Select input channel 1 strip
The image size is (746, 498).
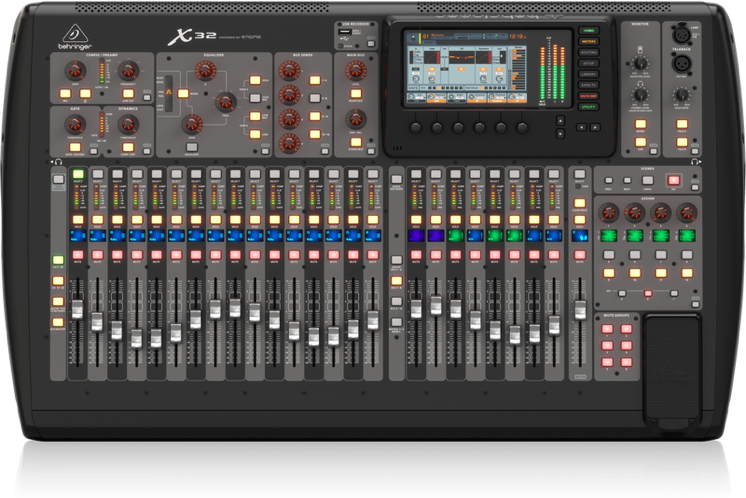click(78, 174)
